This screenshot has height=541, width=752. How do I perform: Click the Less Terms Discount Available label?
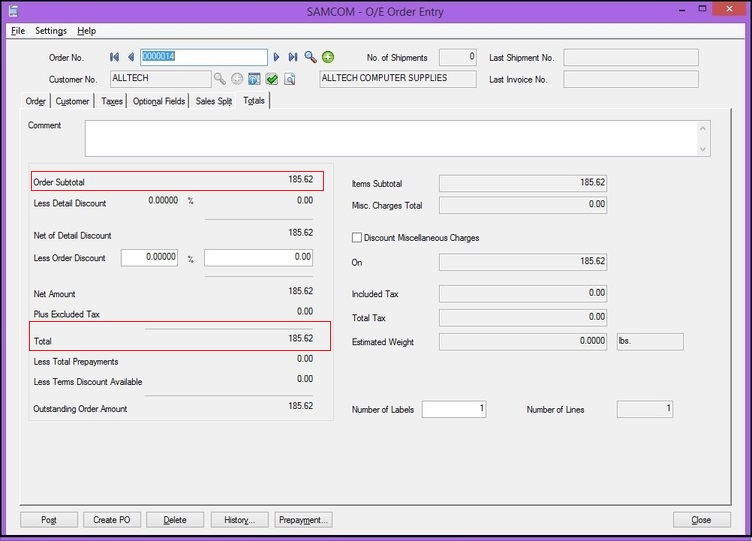coord(88,382)
